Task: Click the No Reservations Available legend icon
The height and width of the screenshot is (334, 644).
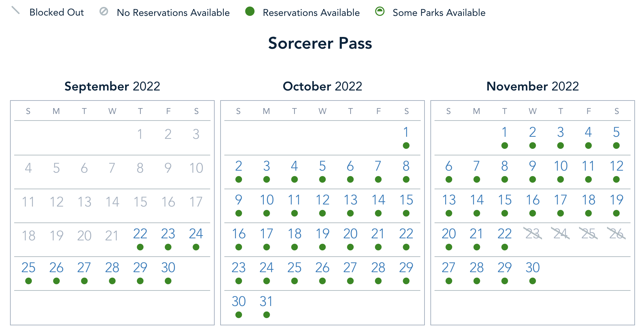Action: pos(104,12)
